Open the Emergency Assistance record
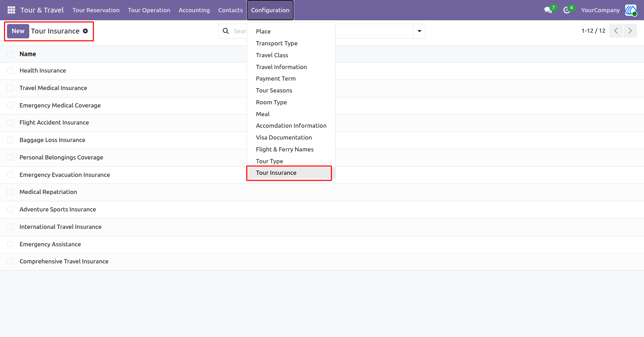This screenshot has height=337, width=644. (x=50, y=244)
